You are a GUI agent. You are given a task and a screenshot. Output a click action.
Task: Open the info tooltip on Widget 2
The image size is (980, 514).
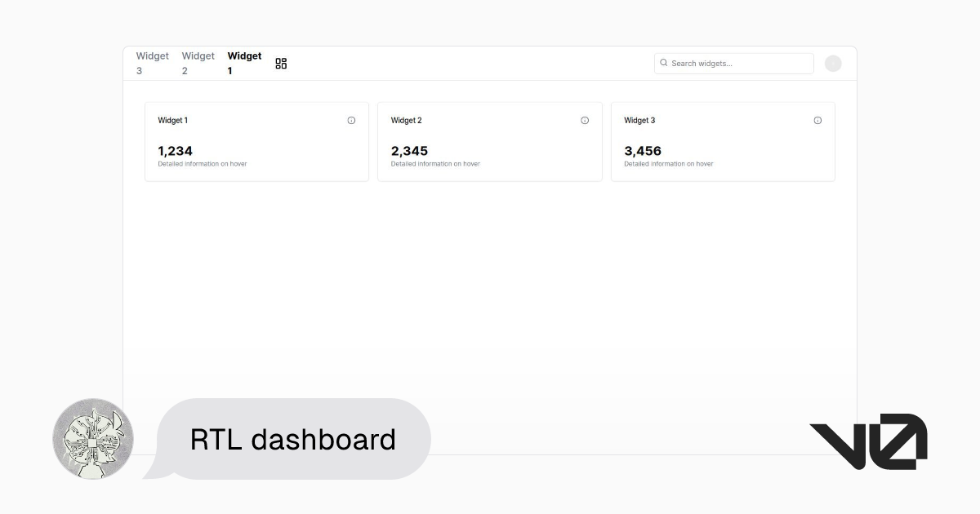point(585,120)
